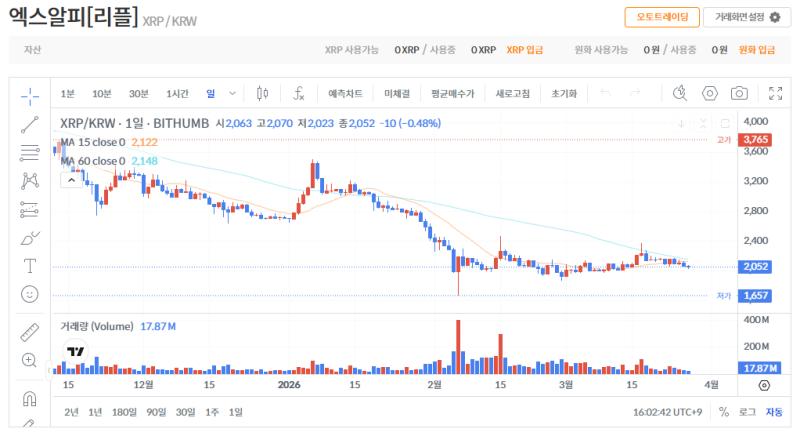Select the pattern drawing tool
The height and width of the screenshot is (436, 800).
30,181
